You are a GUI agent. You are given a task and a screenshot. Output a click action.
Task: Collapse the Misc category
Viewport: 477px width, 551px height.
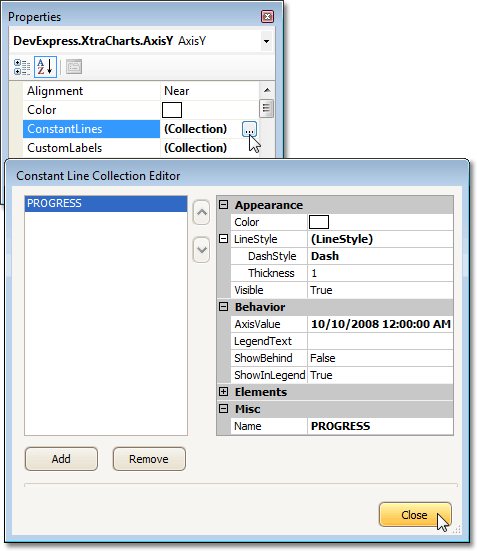[224, 409]
